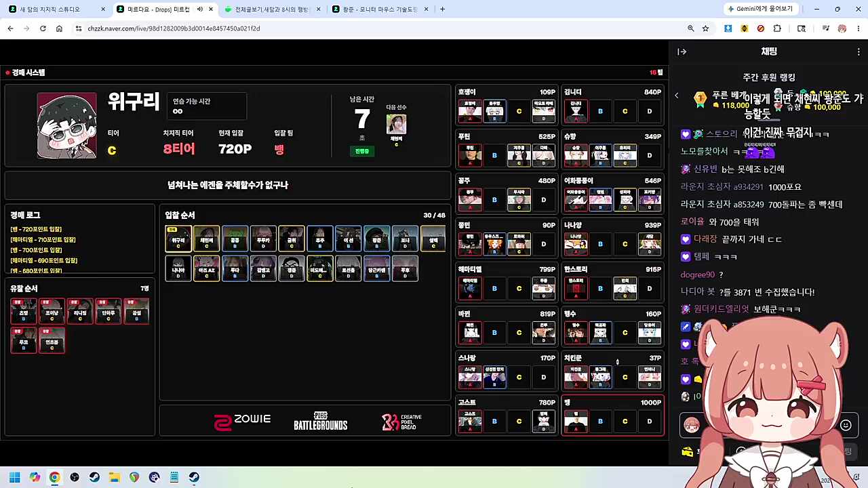Click the browser home icon
Screen dimensions: 868x488
click(59, 28)
